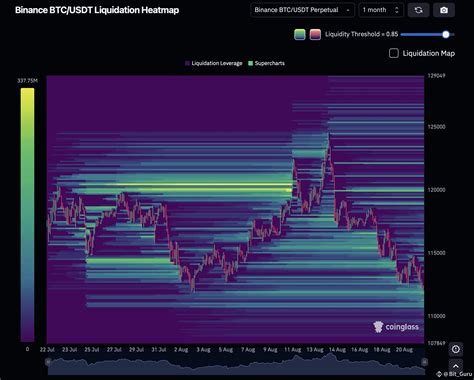474x380 pixels.
Task: Click the 20 Aug date axis label
Action: coord(404,350)
